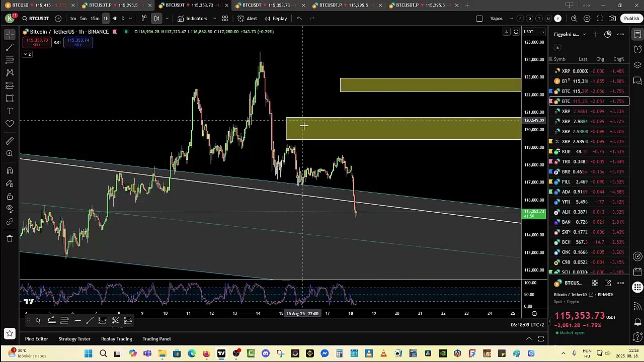Open indicator templates grid

(225, 19)
